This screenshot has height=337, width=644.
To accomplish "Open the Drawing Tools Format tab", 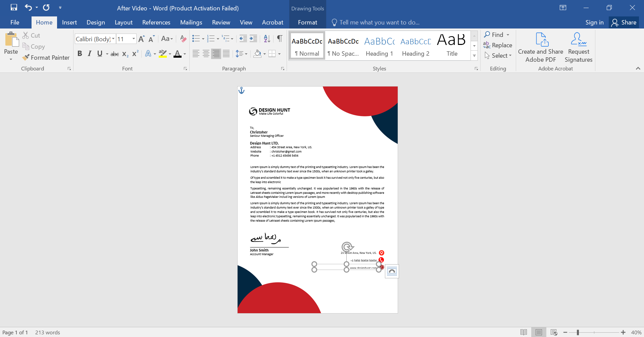I will tap(307, 22).
